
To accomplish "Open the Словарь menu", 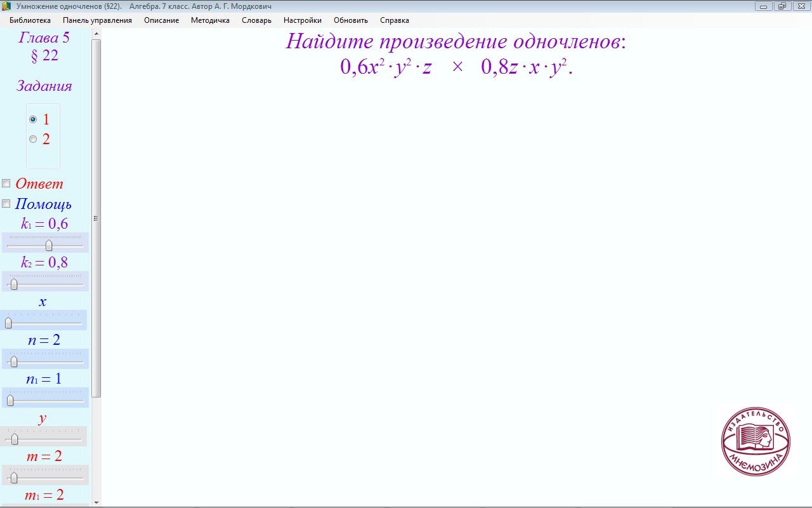I will [256, 20].
